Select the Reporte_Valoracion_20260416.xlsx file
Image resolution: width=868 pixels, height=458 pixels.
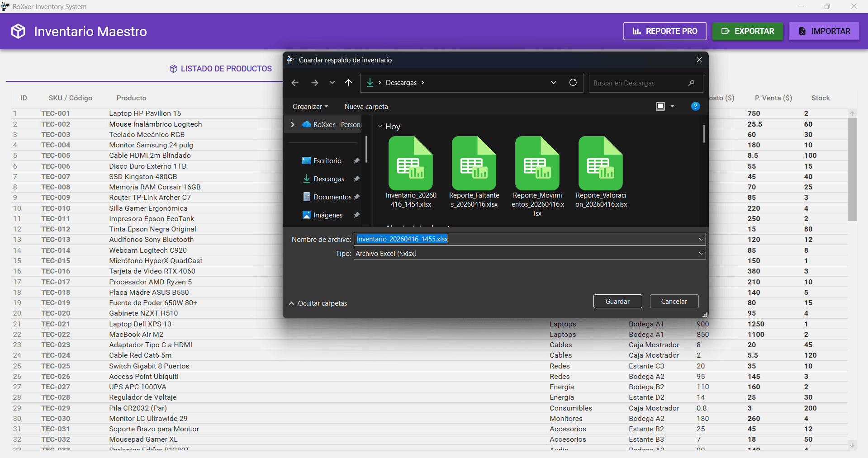(601, 172)
